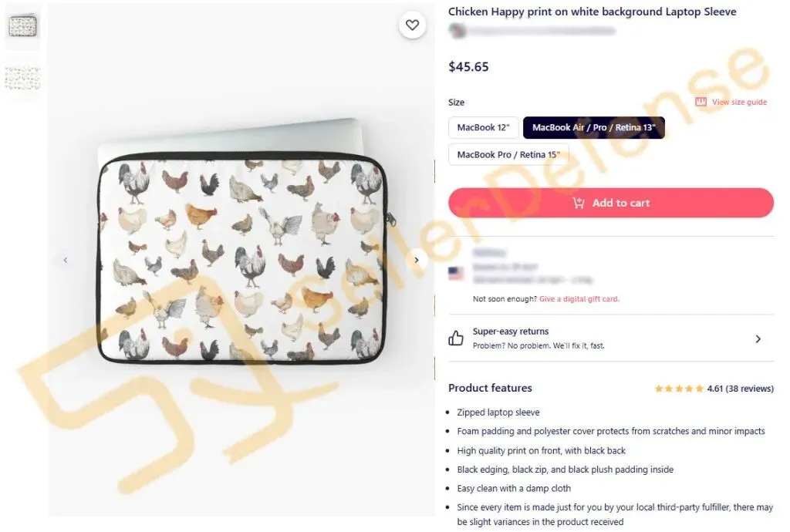Image resolution: width=790 pixels, height=532 pixels.
Task: Select first laptop sleeve thumbnail
Action: click(22, 26)
